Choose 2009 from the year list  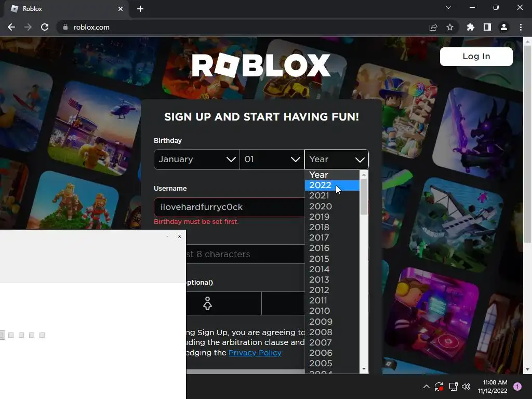pyautogui.click(x=332, y=321)
